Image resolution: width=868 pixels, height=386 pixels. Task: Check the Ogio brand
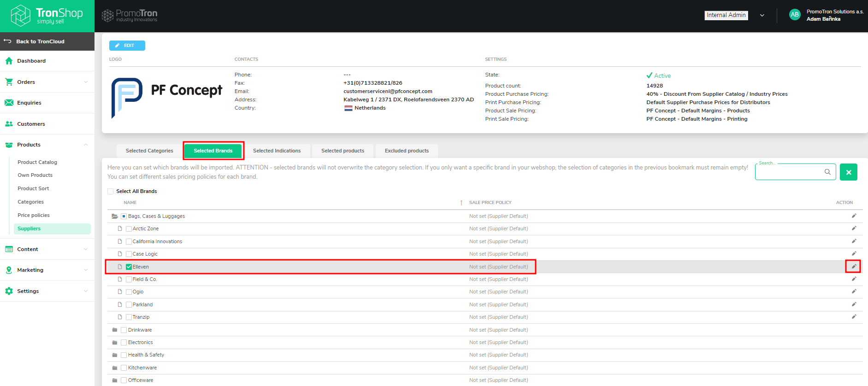(x=129, y=292)
